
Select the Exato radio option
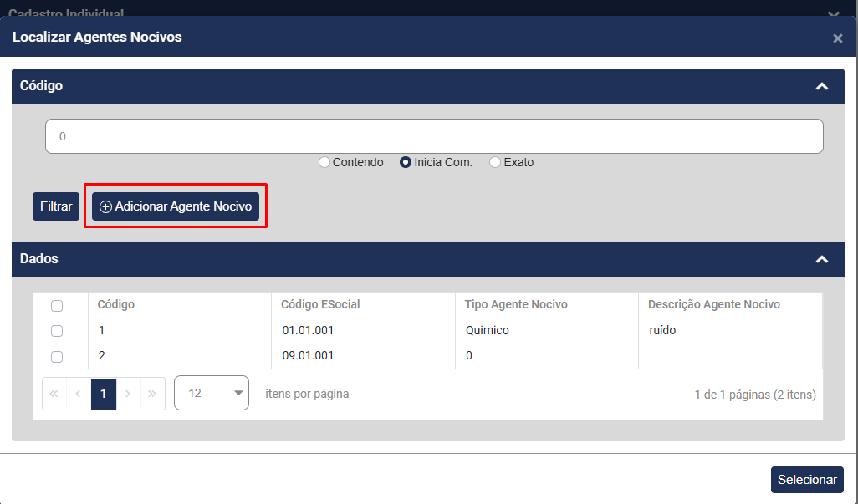click(495, 162)
